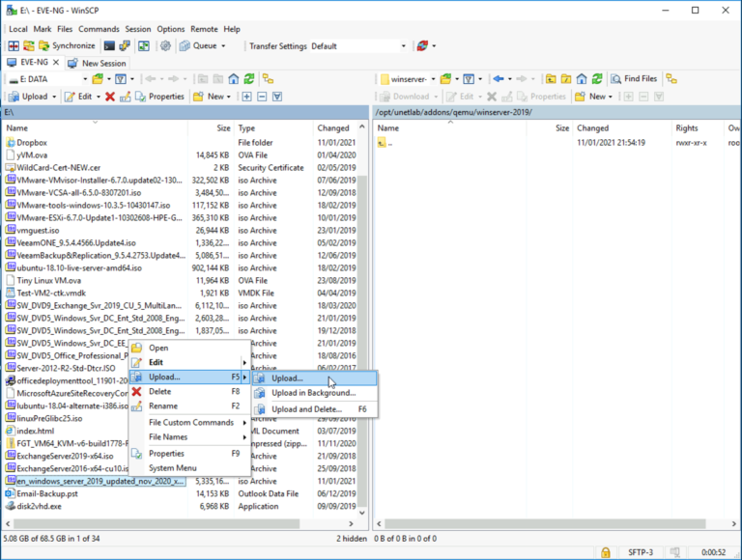Image resolution: width=742 pixels, height=560 pixels.
Task: Go to local home directory icon
Action: 233,79
